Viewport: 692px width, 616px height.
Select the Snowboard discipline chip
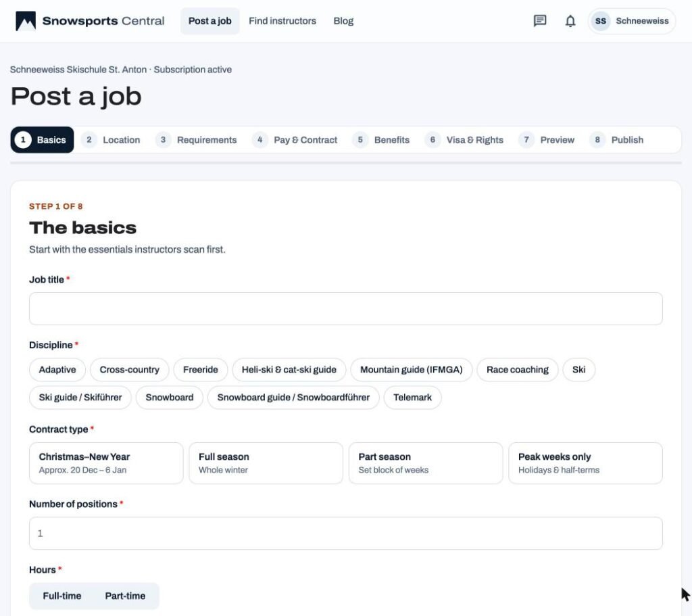170,398
